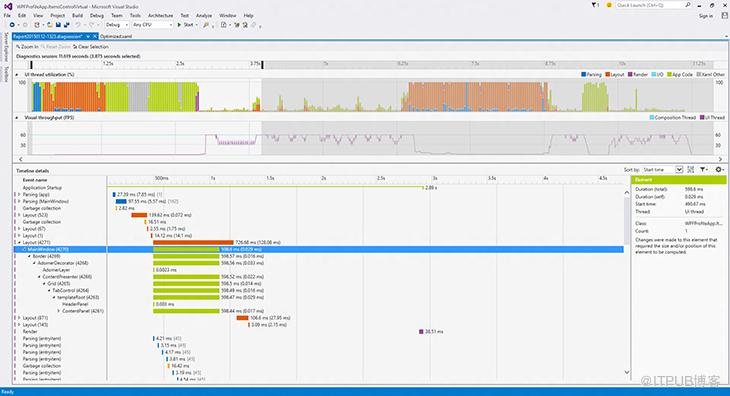Click the Start debugging button label
730x396 pixels.
coord(188,25)
